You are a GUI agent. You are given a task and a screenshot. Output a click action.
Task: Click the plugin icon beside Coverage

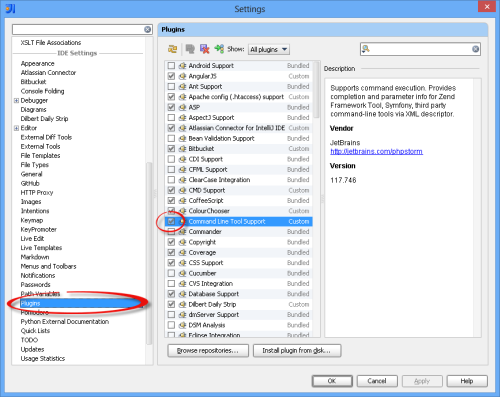coord(182,252)
